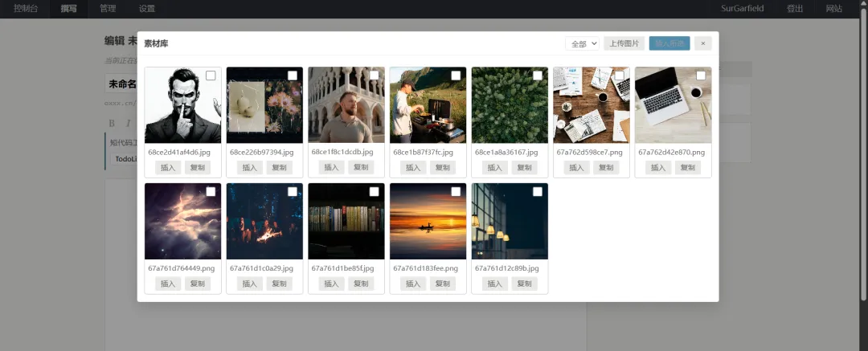Viewport: 868px width, 351px height.
Task: Click the 登出 logout link
Action: (x=795, y=9)
